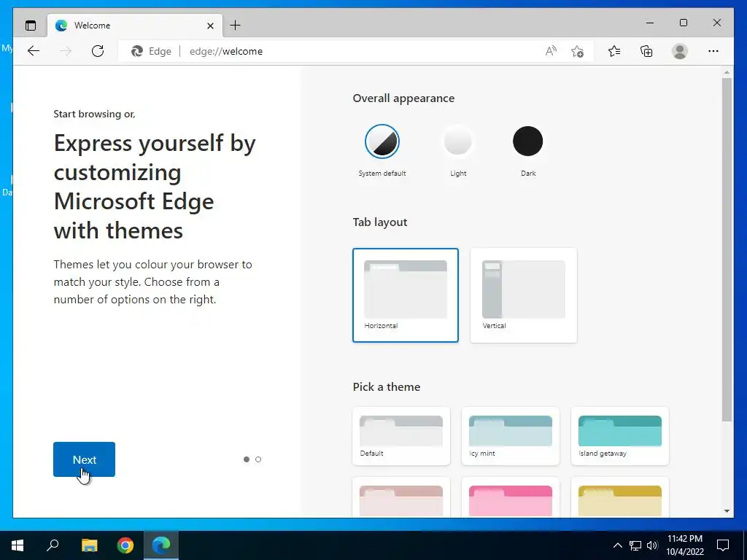The width and height of the screenshot is (747, 560).
Task: Reload the page with the refresh icon
Action: (x=98, y=51)
